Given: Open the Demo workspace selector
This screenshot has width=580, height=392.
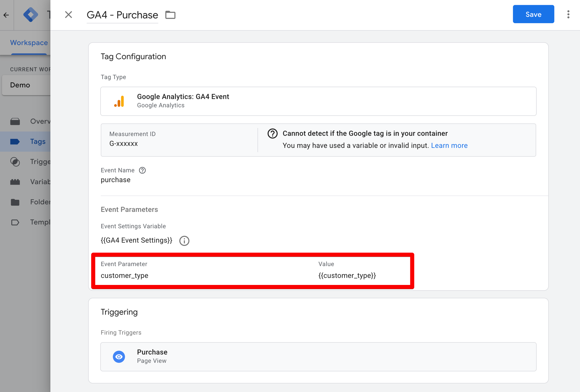Looking at the screenshot, I should coord(26,85).
